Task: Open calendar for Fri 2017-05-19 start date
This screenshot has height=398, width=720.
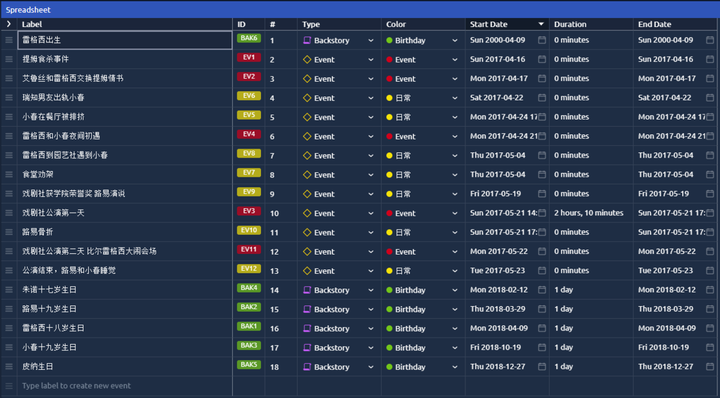Action: 542,194
